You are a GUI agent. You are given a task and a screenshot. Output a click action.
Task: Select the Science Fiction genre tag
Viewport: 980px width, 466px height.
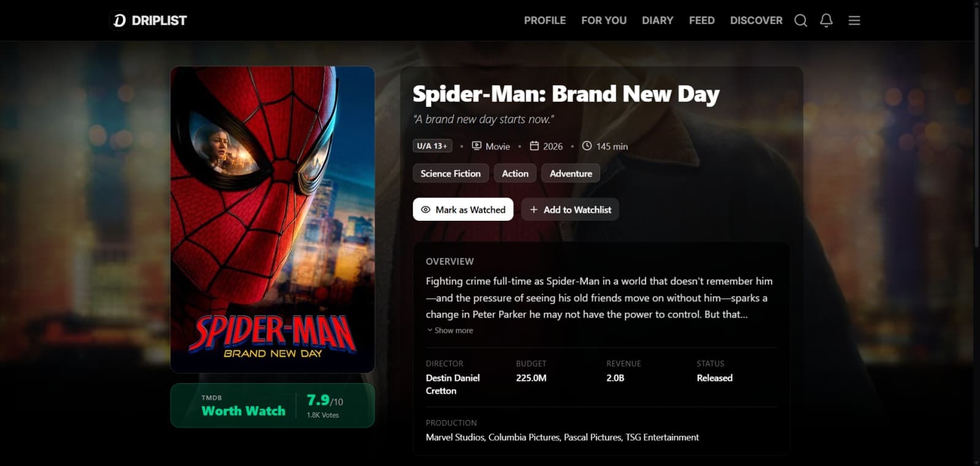(x=451, y=174)
